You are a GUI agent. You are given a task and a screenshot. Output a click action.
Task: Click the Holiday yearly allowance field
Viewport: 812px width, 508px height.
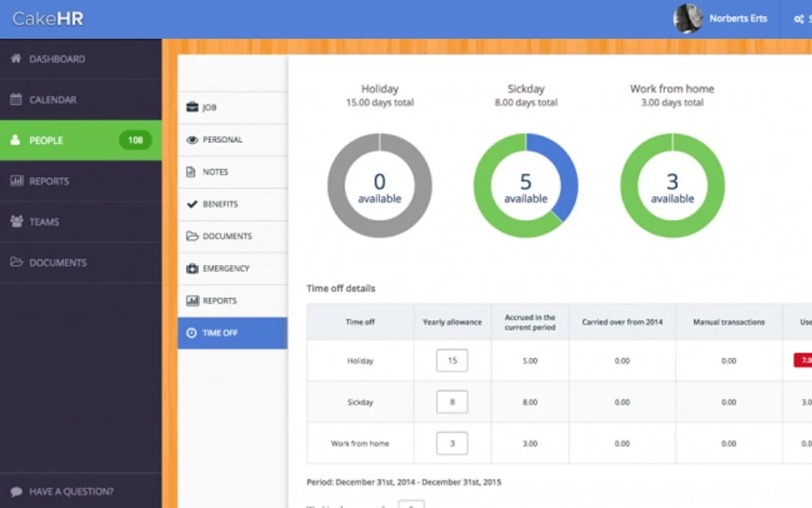click(x=451, y=361)
